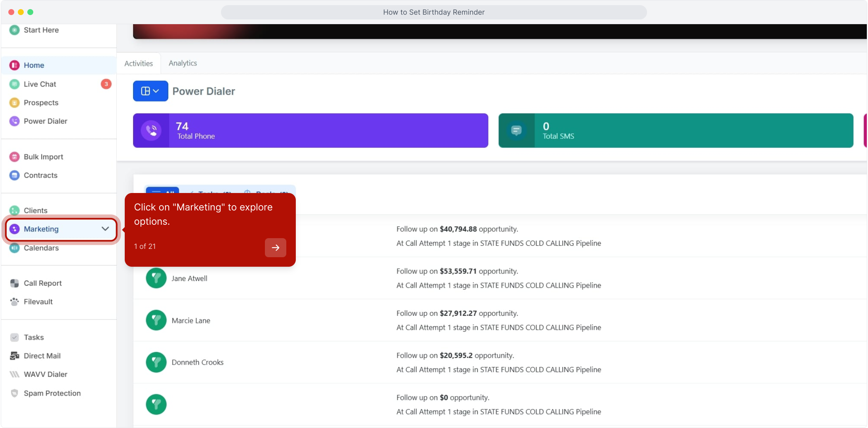Select the Prospects sidebar icon
The height and width of the screenshot is (428, 868).
(x=14, y=103)
